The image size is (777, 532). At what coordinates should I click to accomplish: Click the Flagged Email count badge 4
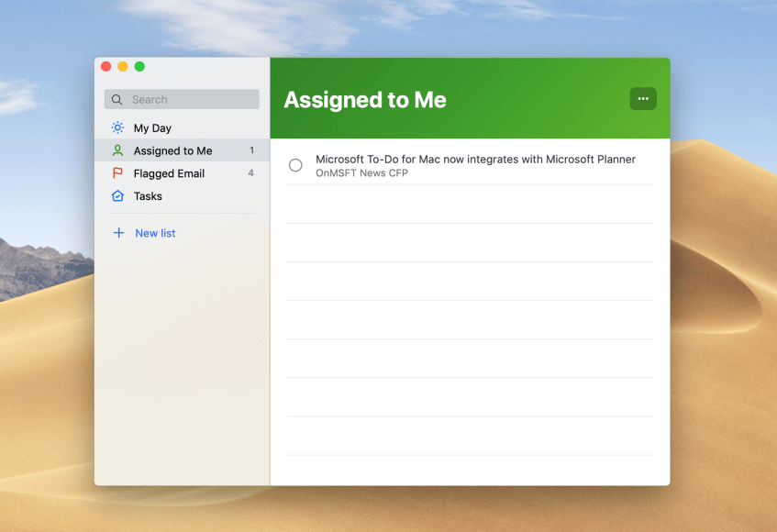(250, 173)
